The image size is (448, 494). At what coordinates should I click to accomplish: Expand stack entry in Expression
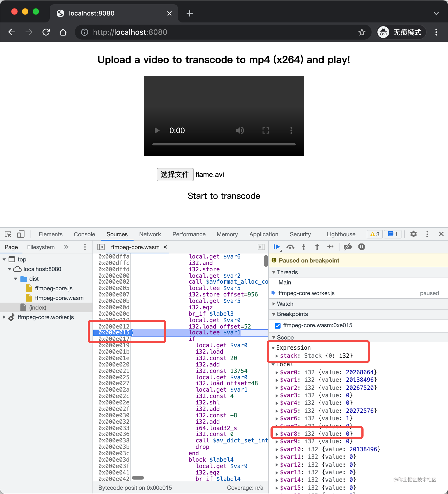[x=277, y=356]
